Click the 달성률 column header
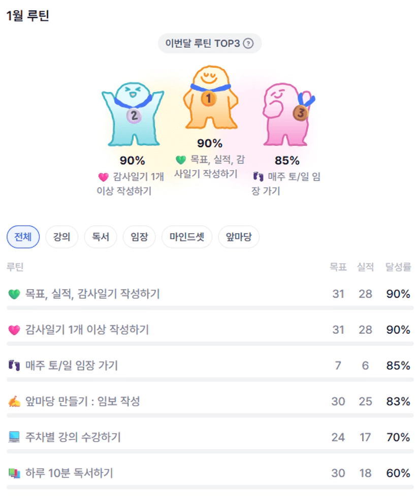Image resolution: width=420 pixels, height=504 pixels. (398, 267)
